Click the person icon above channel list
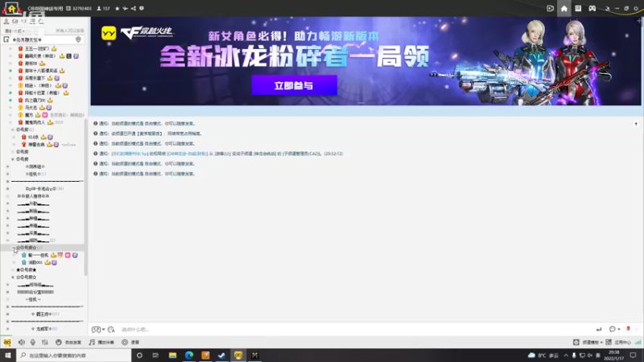644x362 pixels. coord(6,22)
